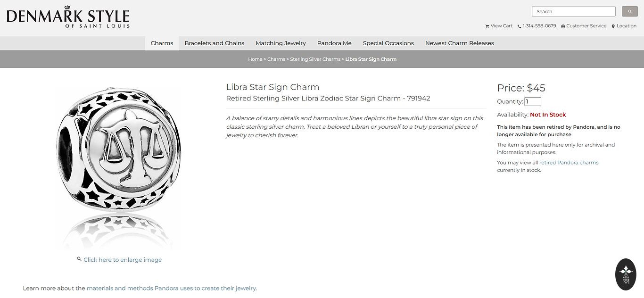Select the Special Occasions menu item

click(388, 43)
